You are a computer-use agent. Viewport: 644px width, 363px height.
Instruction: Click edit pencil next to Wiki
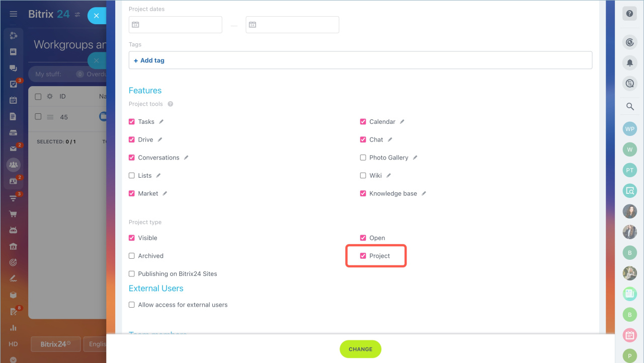click(388, 176)
